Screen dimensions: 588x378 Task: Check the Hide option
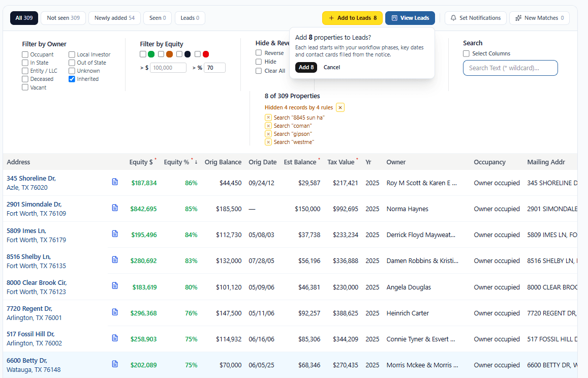tap(259, 62)
